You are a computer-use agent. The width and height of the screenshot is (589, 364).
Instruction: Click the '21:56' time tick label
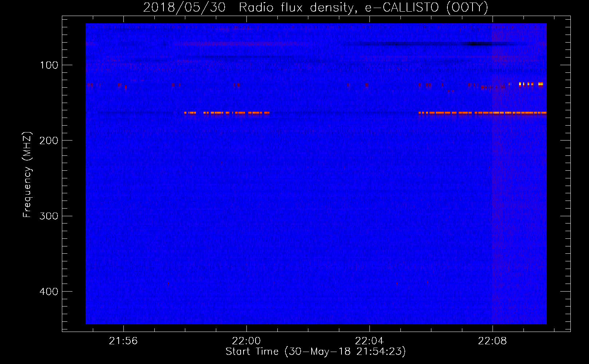123,341
